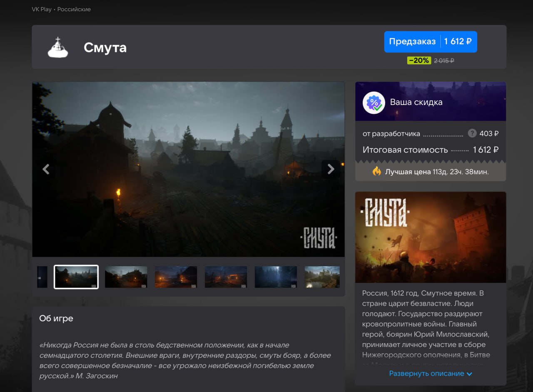
Task: Show next screenshot with right arrow
Action: point(331,169)
